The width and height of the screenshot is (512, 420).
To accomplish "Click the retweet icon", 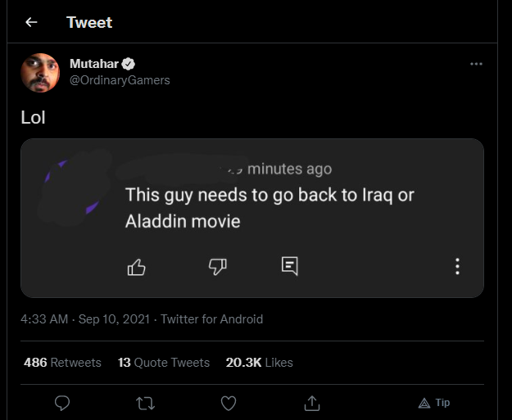I will point(145,403).
